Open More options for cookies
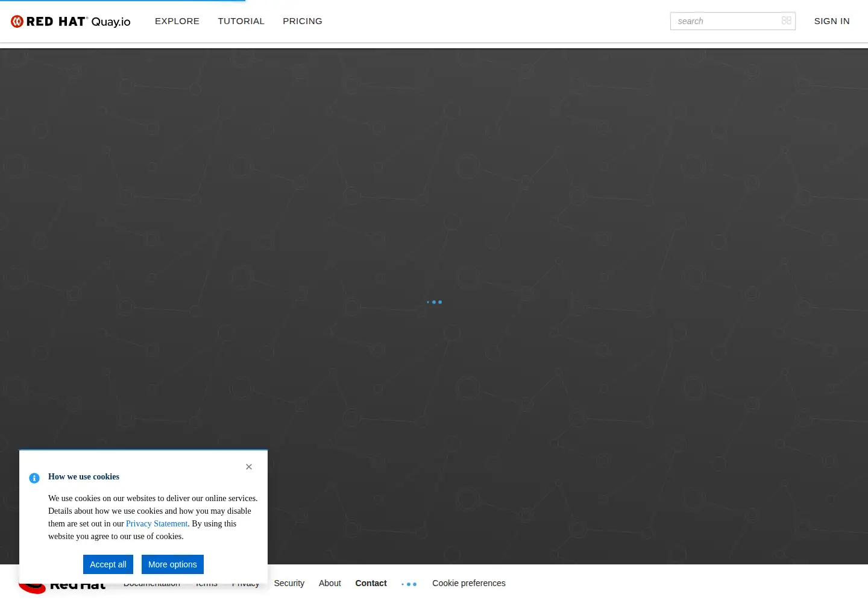 (172, 564)
